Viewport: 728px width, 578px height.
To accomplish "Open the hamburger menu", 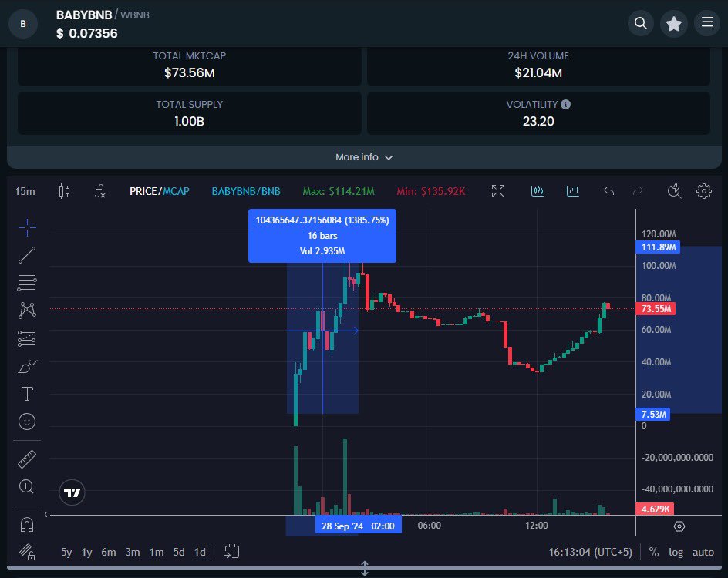I will click(707, 22).
